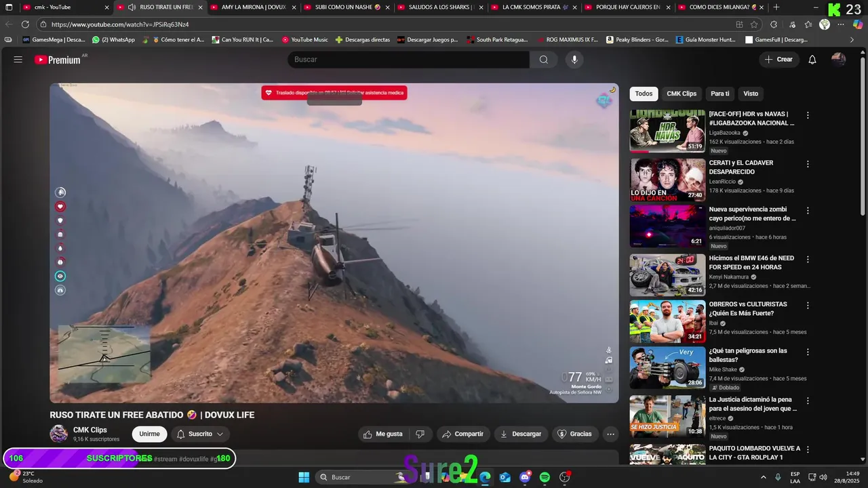Click the Compartir share button
Screen dimensions: 868x488
[463, 434]
